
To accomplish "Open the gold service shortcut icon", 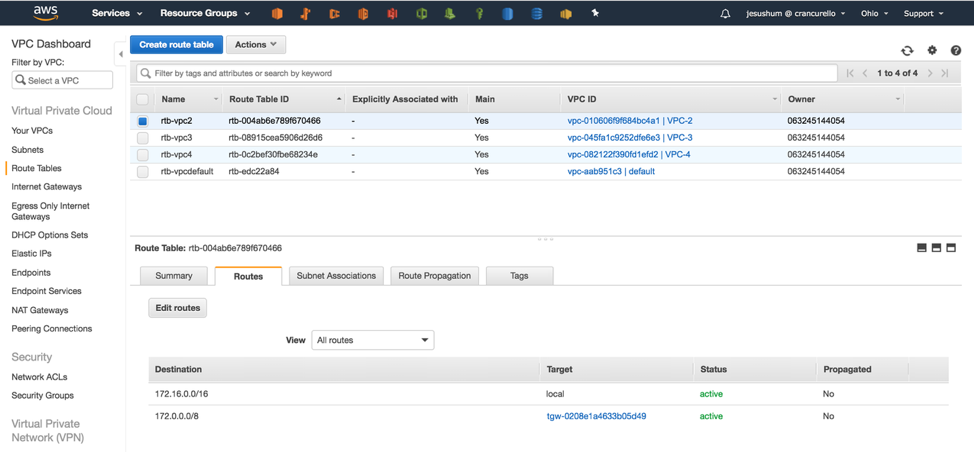I will pyautogui.click(x=565, y=14).
